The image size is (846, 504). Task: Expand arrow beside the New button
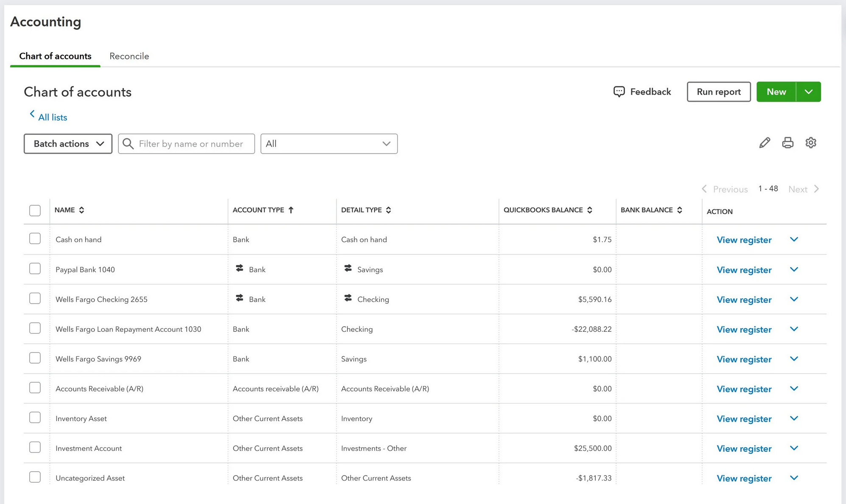point(809,92)
